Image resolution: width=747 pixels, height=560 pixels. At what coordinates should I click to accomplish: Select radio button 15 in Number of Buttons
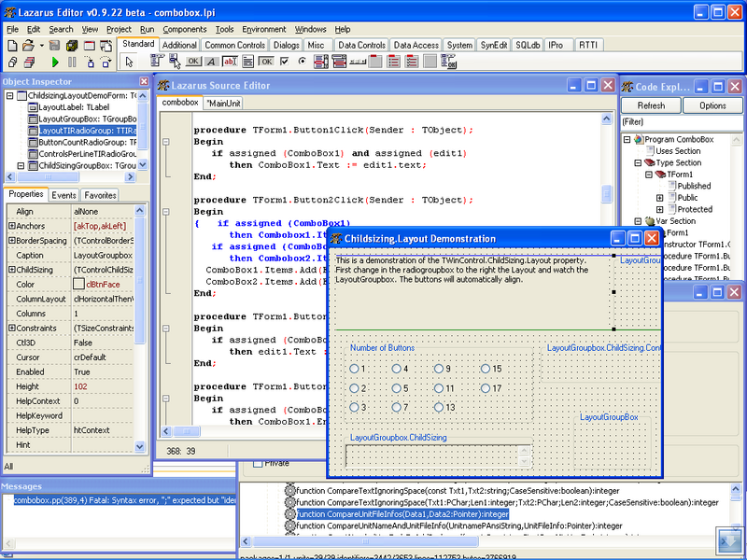(486, 369)
